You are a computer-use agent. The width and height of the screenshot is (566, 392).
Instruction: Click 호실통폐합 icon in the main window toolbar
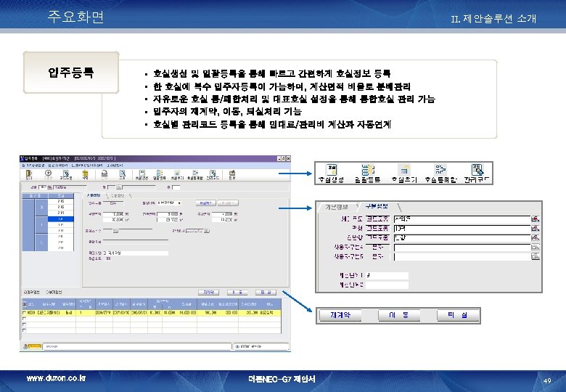tap(195, 174)
